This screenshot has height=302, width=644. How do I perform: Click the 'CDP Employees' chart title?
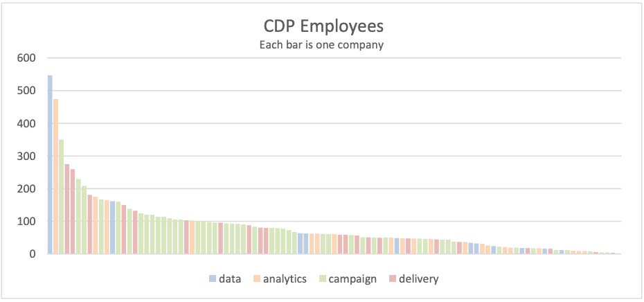[x=323, y=27]
